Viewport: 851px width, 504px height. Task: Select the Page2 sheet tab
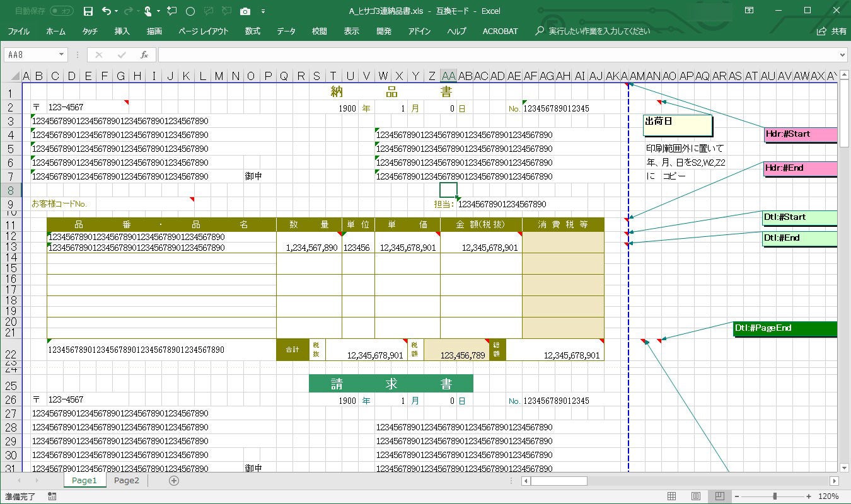point(126,480)
